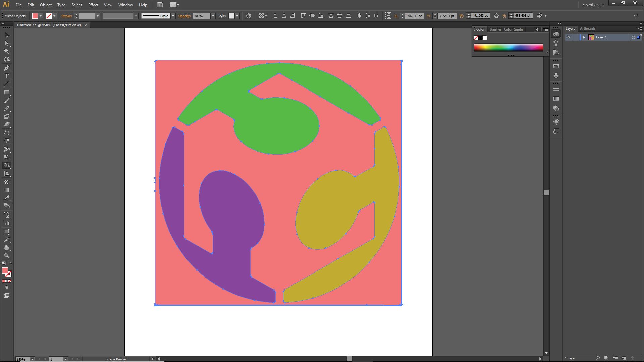Select the Hand tool
This screenshot has height=362, width=644.
[x=7, y=248]
